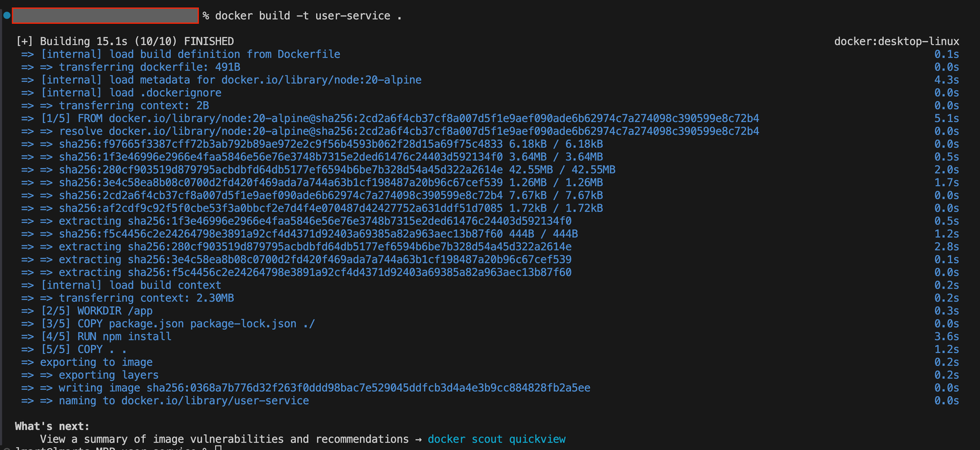Viewport: 980px width, 450px height.
Task: Click the blue dot prompt indicator
Action: (7, 15)
